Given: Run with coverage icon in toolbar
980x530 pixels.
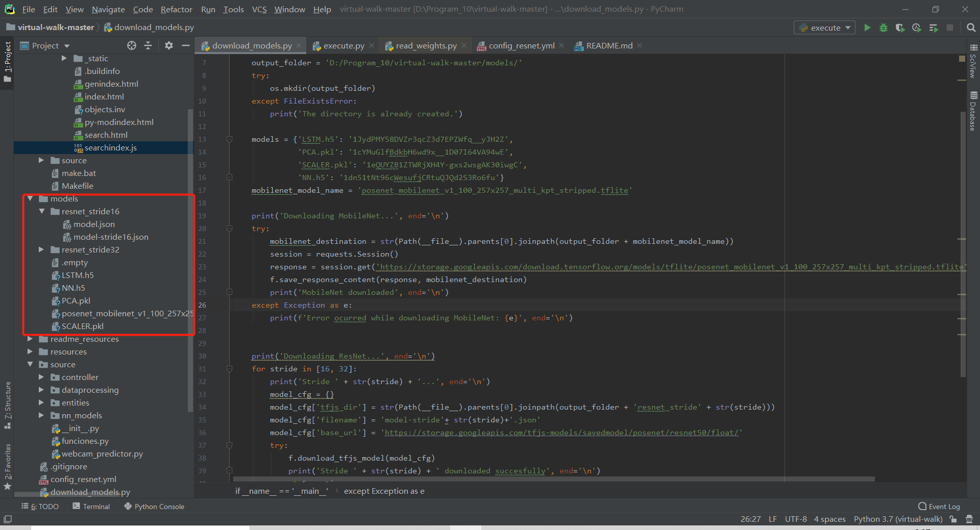Looking at the screenshot, I should click(900, 28).
